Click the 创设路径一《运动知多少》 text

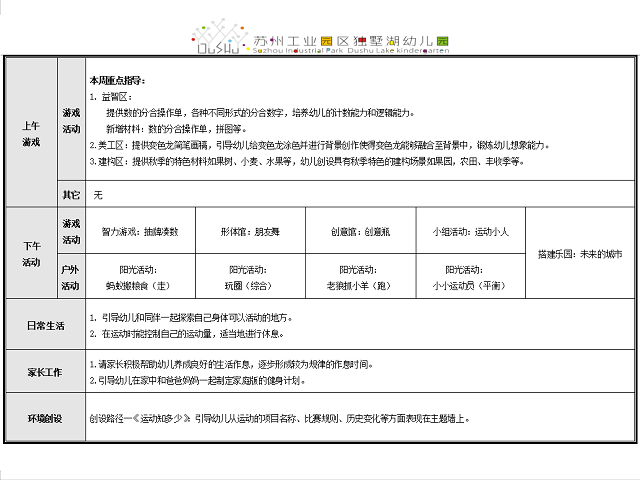click(140, 419)
